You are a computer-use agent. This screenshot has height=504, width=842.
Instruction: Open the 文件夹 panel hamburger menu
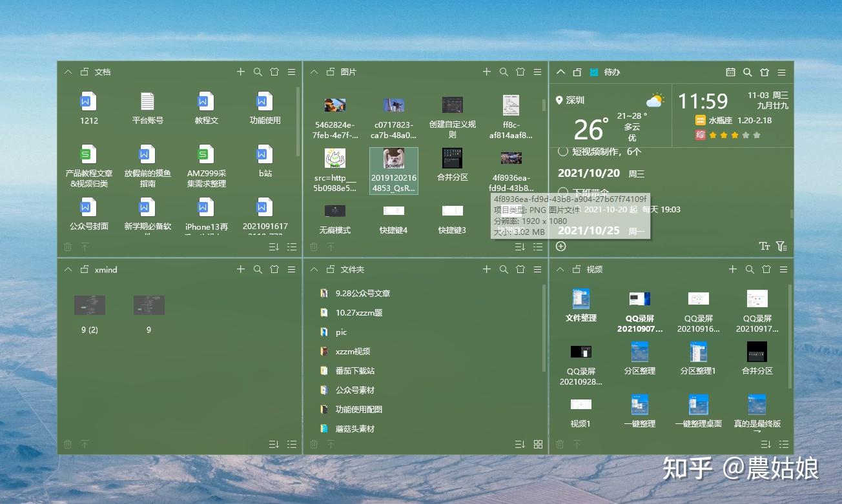pyautogui.click(x=538, y=269)
